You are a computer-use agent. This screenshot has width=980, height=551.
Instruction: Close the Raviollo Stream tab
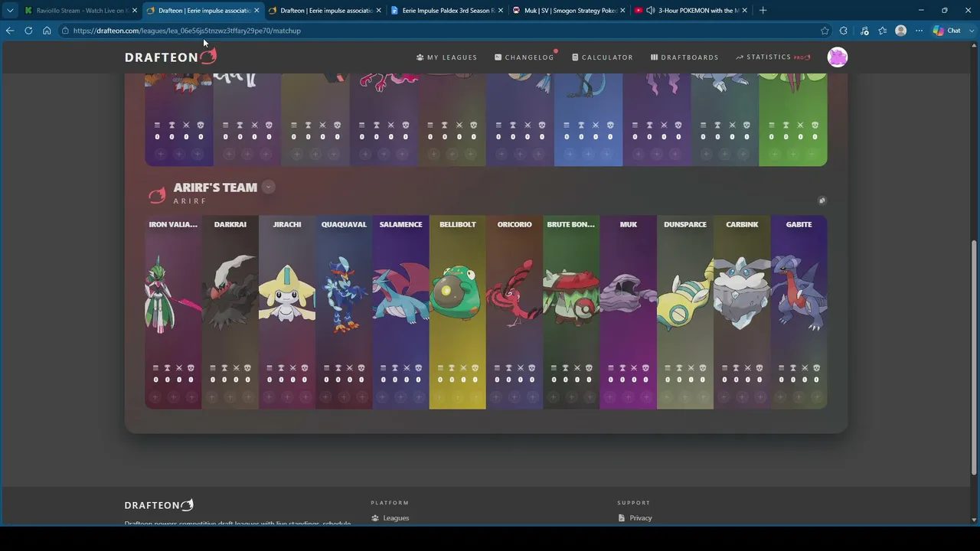135,11
